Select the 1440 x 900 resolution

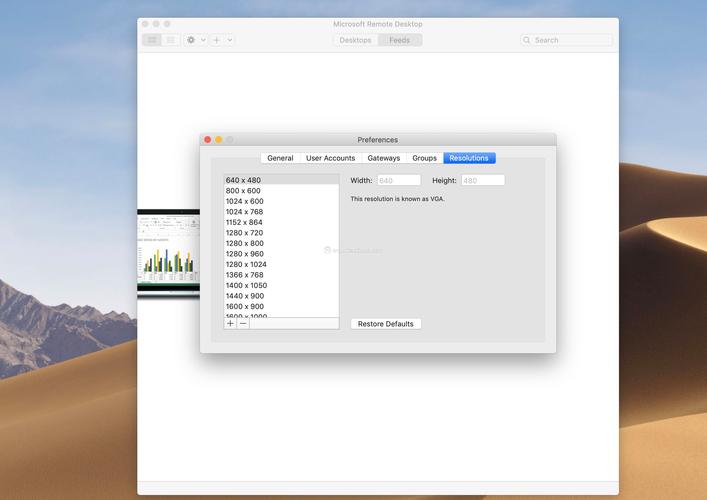[281, 296]
